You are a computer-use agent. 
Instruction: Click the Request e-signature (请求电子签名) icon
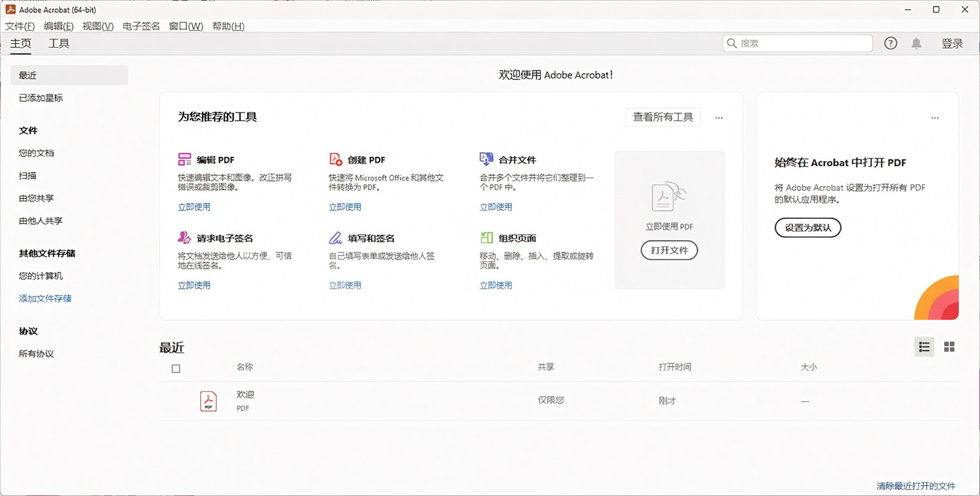tap(184, 238)
